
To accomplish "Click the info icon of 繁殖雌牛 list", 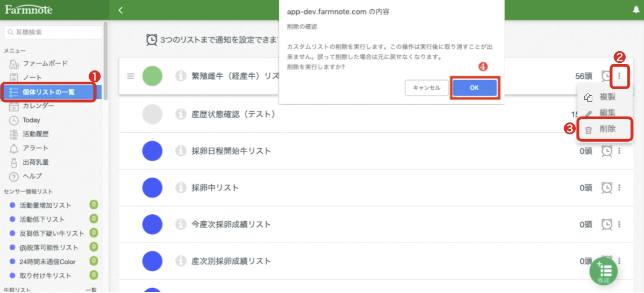I will [x=181, y=76].
